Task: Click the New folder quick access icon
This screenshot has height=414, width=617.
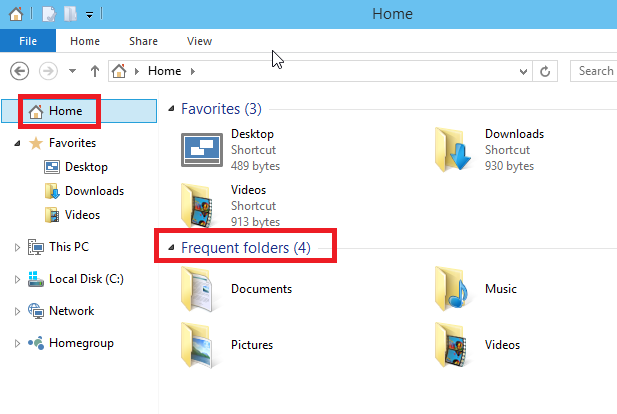Action: coord(70,15)
